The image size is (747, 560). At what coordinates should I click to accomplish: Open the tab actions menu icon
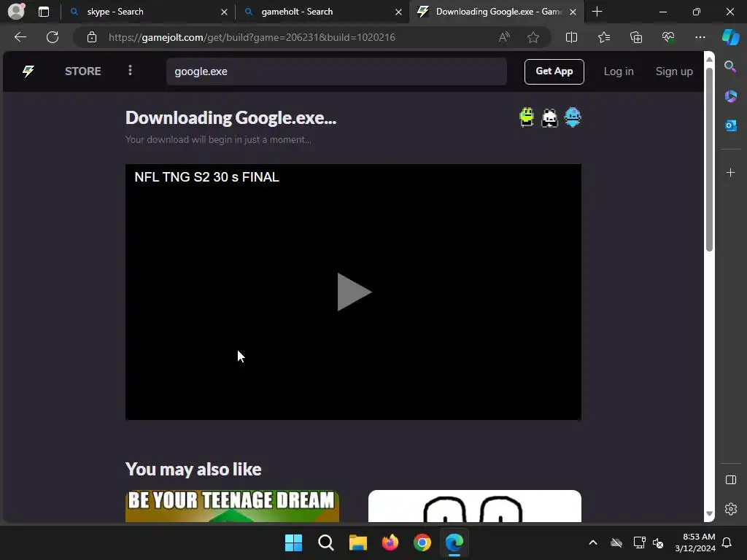(44, 12)
